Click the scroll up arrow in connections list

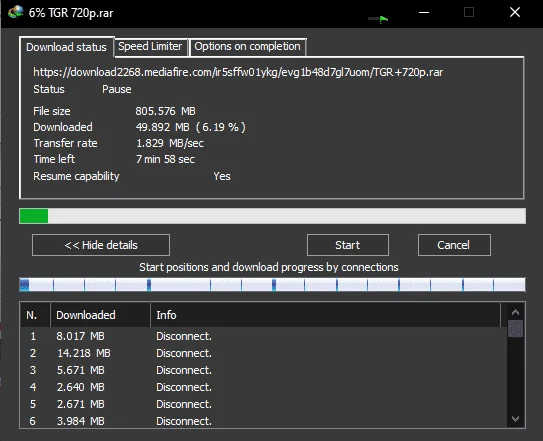click(515, 312)
